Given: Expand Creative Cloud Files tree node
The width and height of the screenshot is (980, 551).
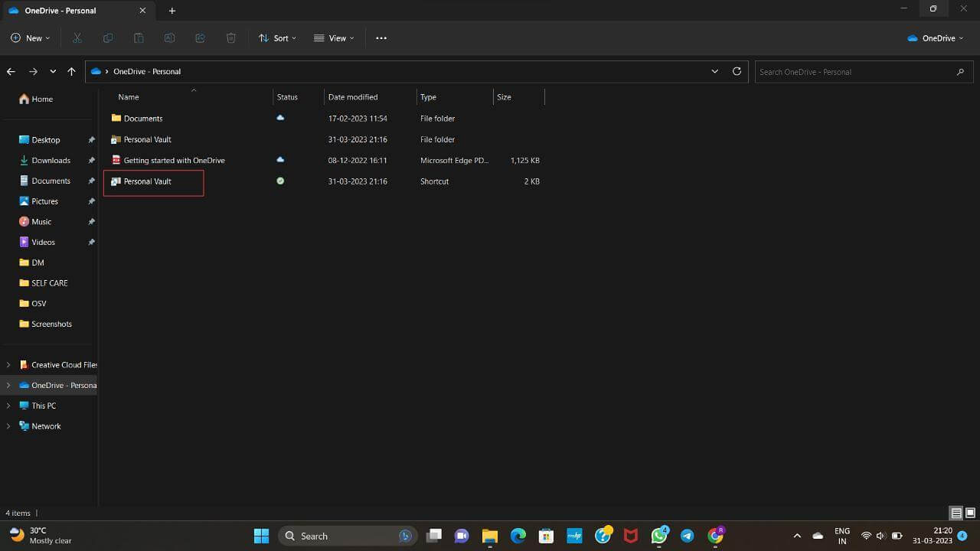Looking at the screenshot, I should [x=8, y=365].
